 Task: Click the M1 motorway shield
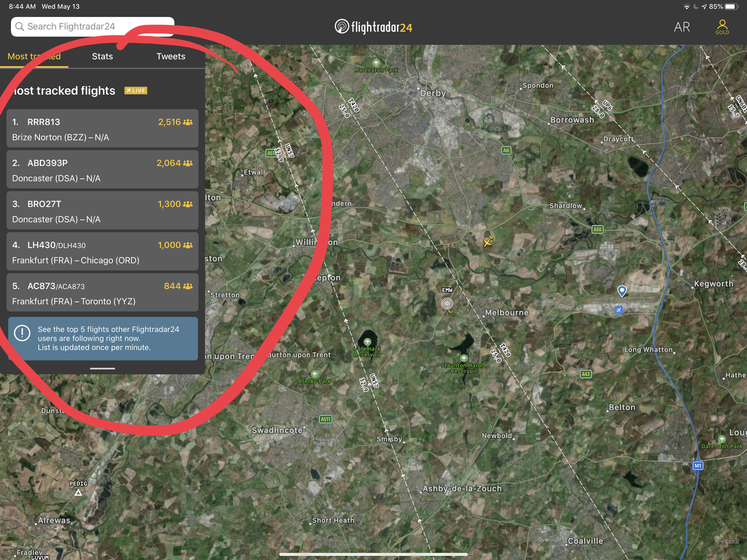click(698, 466)
